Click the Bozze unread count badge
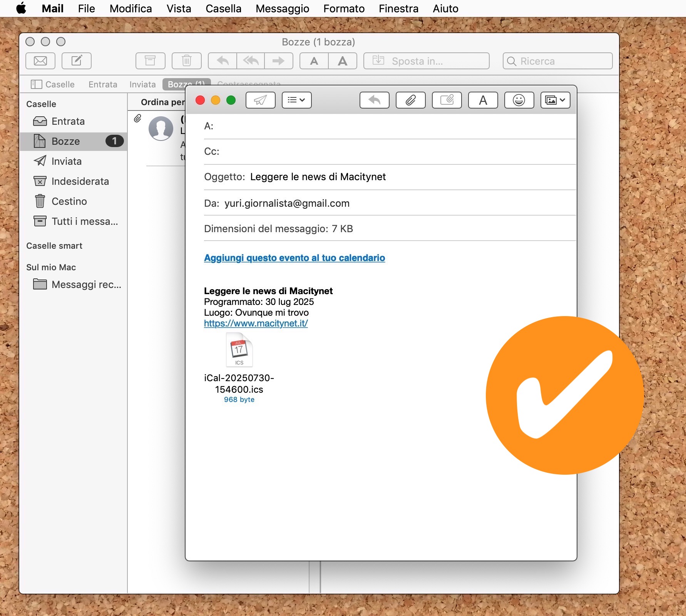Viewport: 686px width, 616px height. click(x=114, y=141)
